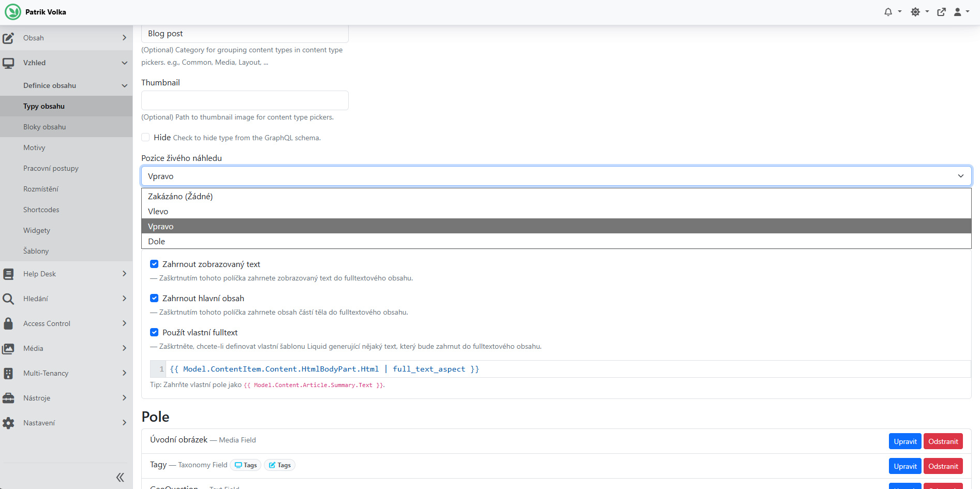This screenshot has height=489, width=980.
Task: Open Bloky obsahu sidebar item
Action: pos(66,127)
